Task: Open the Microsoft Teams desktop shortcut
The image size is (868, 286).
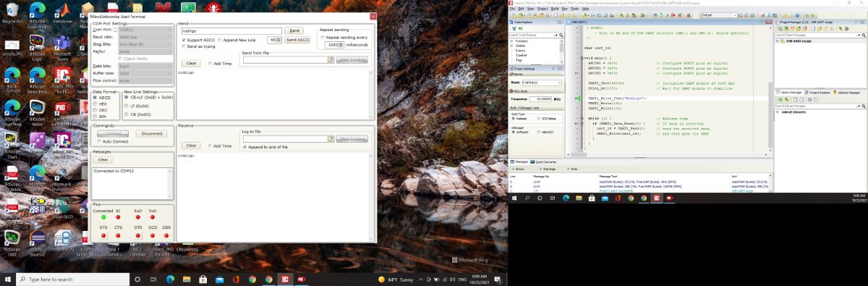Action: pos(61,48)
